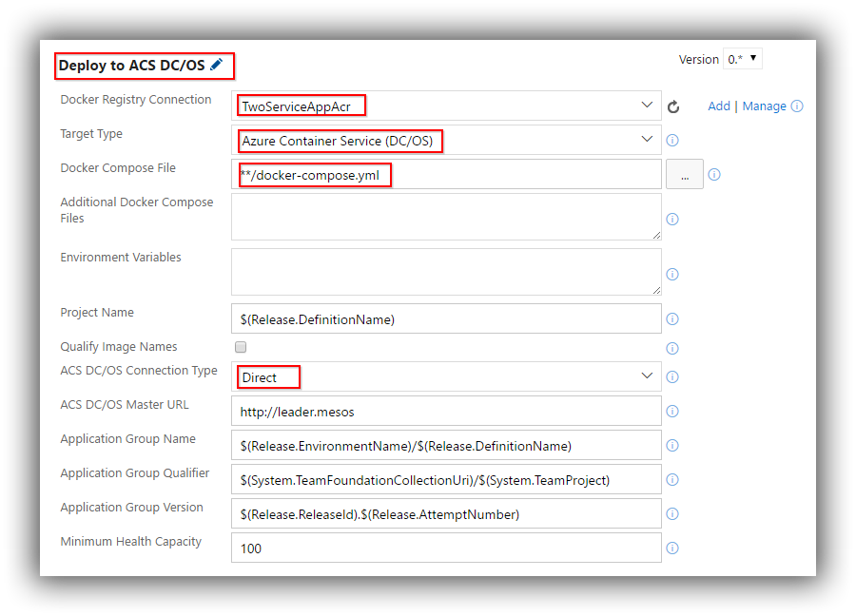
Task: Refresh the Docker Registry Connection list
Action: pyautogui.click(x=673, y=106)
